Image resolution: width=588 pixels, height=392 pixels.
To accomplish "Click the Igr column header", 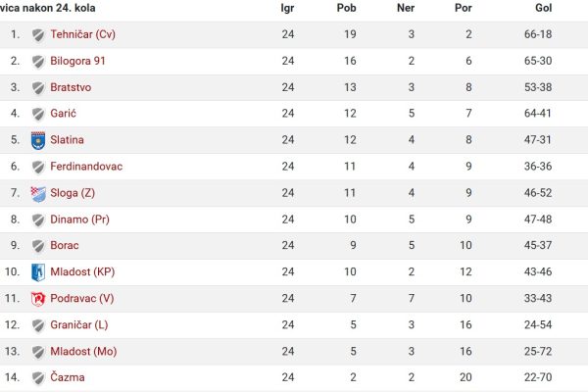I will pos(287,8).
